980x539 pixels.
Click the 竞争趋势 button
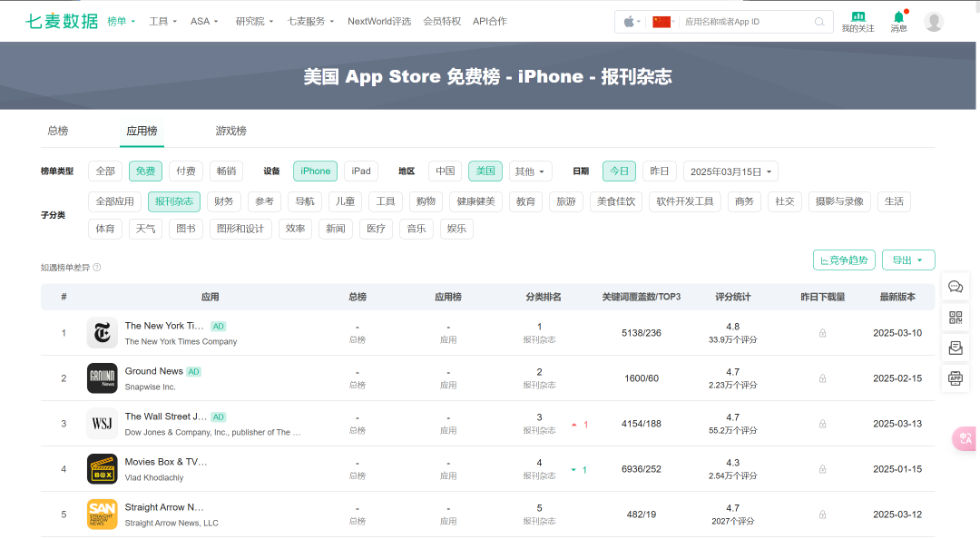(844, 260)
